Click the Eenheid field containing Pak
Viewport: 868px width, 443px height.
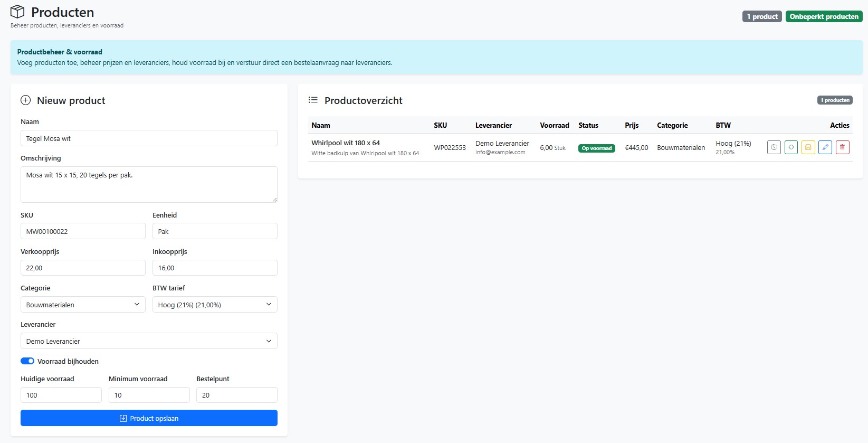click(215, 231)
